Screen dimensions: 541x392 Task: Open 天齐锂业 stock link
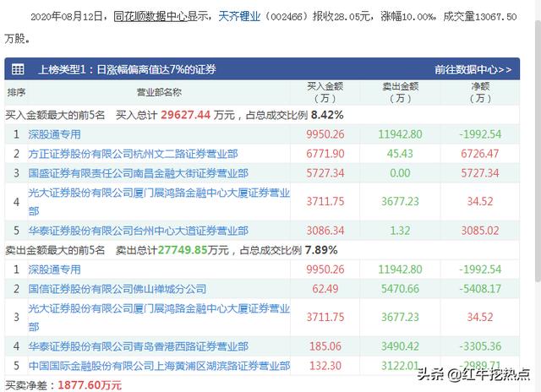click(239, 16)
